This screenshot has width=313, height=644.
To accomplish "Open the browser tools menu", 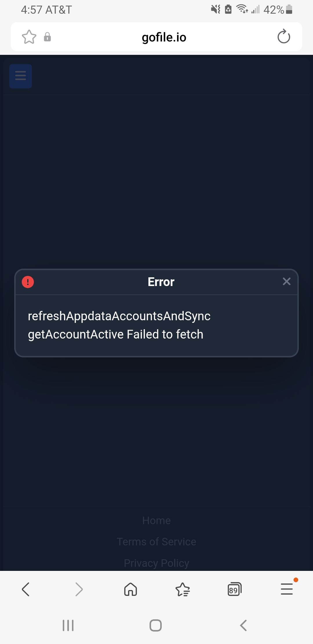I will [x=287, y=589].
